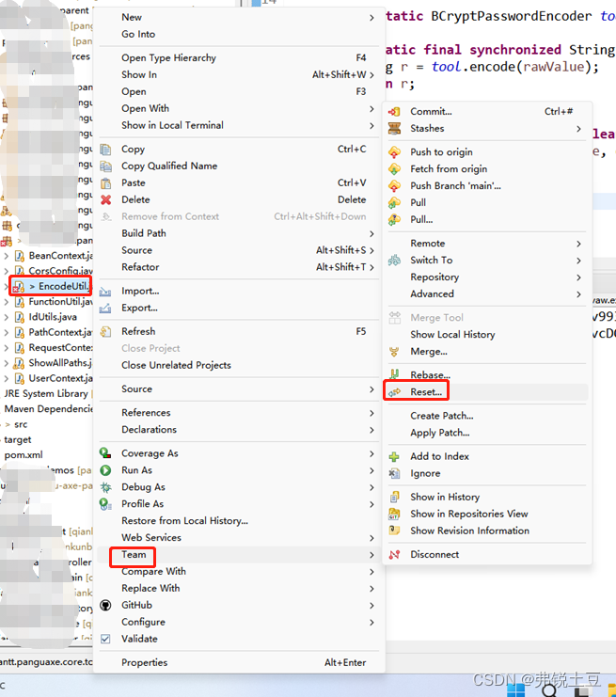The width and height of the screenshot is (616, 697).
Task: Click the taskbar Search icon
Action: (x=549, y=690)
